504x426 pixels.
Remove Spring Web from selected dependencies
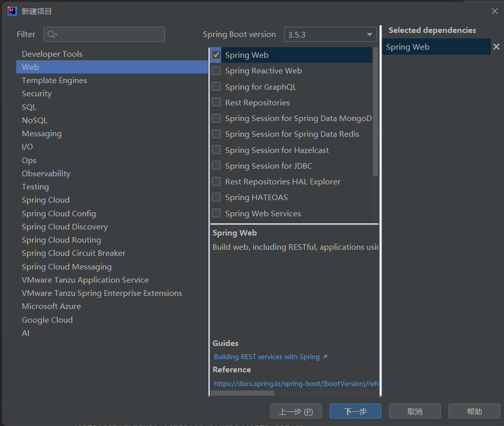tap(496, 47)
